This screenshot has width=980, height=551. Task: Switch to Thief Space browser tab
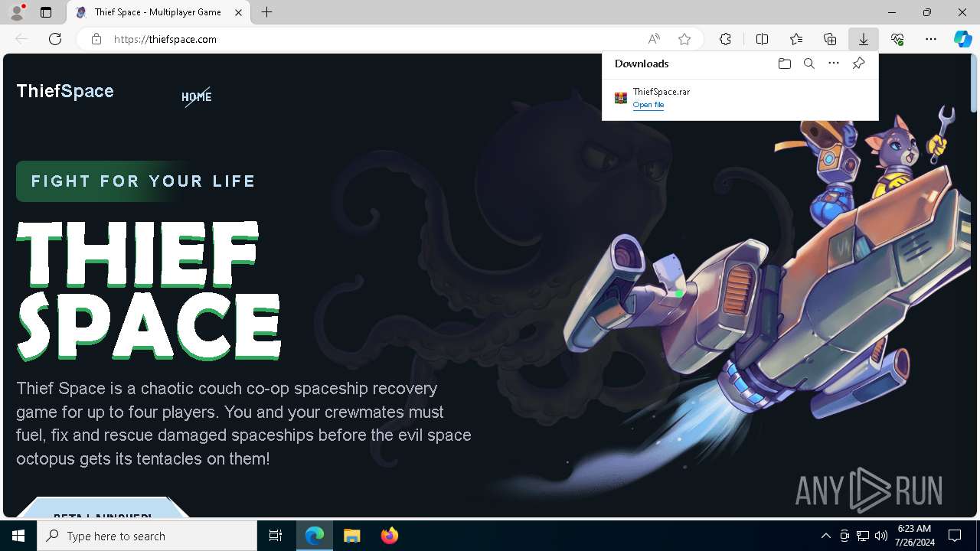coord(157,12)
